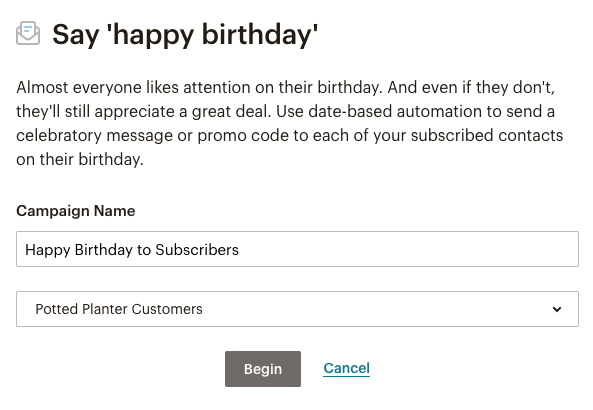Viewport: 593px width, 410px height.
Task: Click the empty right side of Campaign Name field
Action: click(x=408, y=249)
